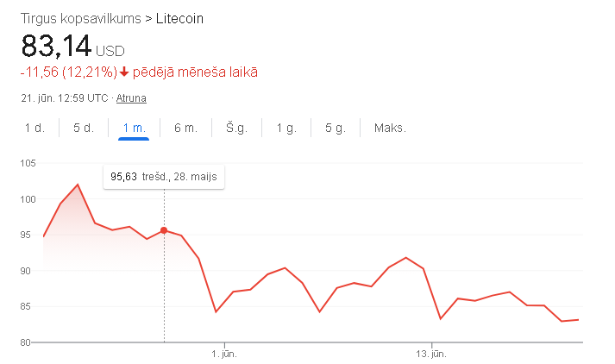Click the 83,14 USD price value
Image resolution: width=615 pixels, height=364 pixels.
72,47
